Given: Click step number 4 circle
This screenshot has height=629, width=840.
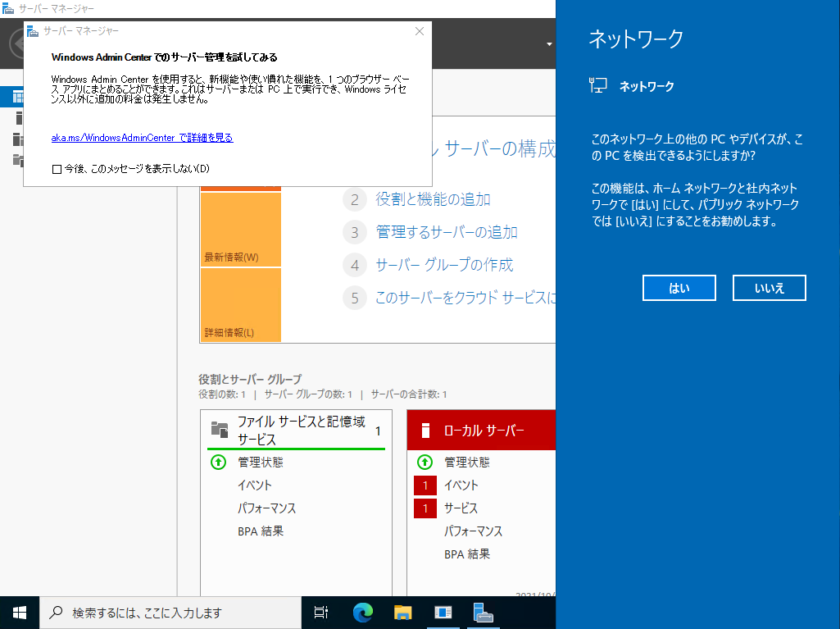Looking at the screenshot, I should 355,266.
